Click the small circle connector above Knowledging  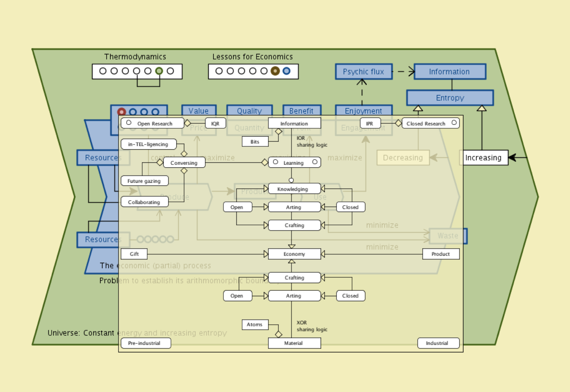[x=291, y=180]
